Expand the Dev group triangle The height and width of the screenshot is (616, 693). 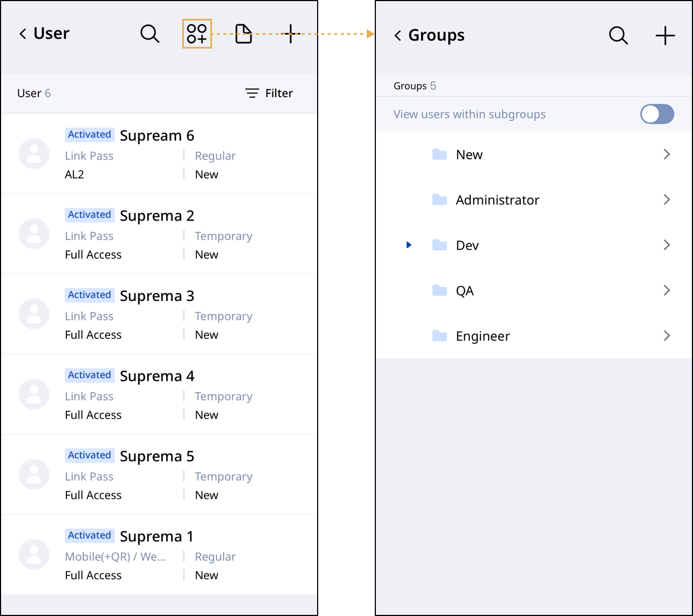point(409,245)
